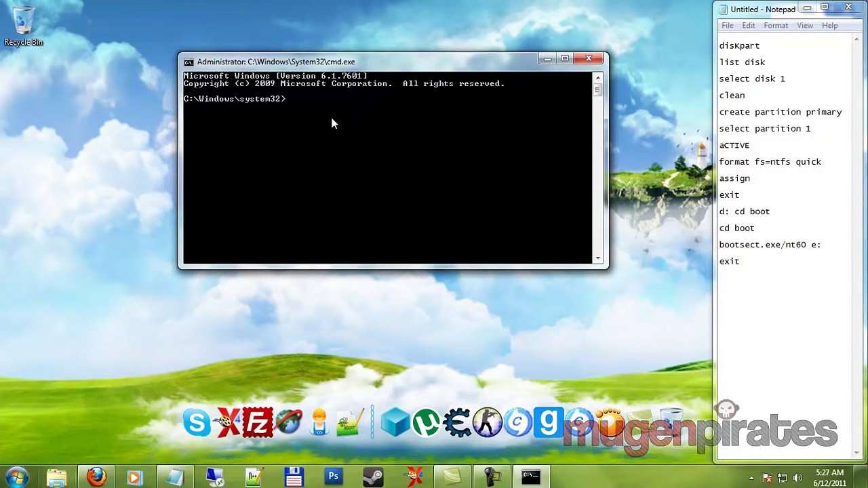Click the network computer taskbar icon

215,476
